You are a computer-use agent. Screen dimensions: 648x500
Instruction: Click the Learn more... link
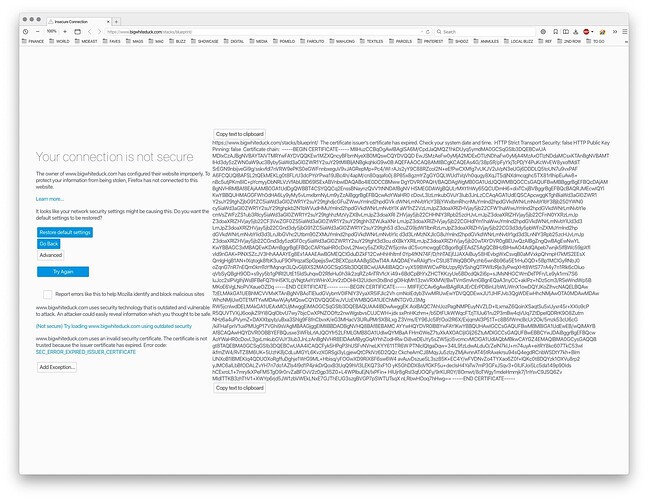click(x=50, y=199)
